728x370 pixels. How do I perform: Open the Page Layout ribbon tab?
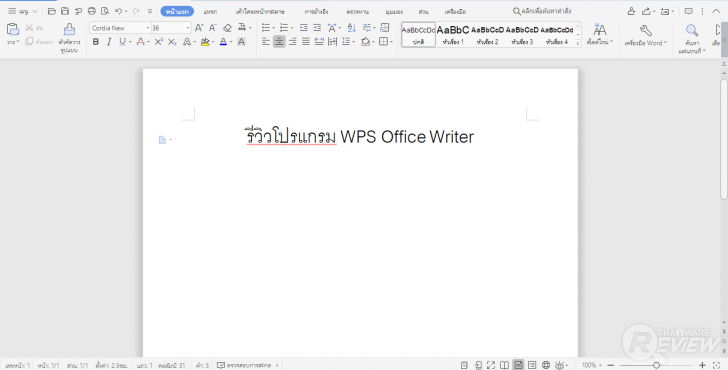pos(260,12)
